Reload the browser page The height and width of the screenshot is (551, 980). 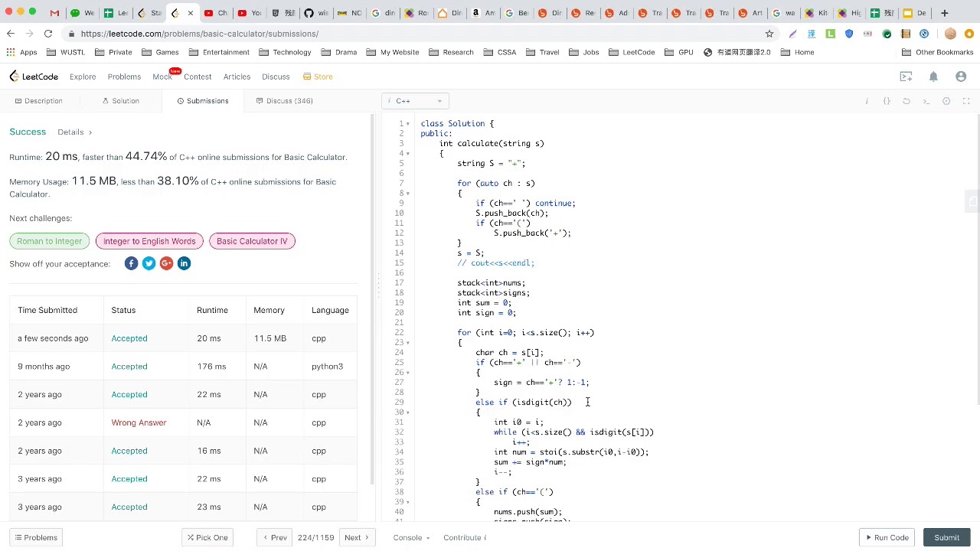tap(47, 34)
